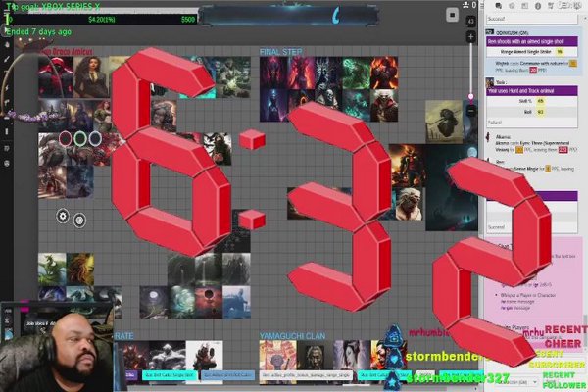Image resolution: width=588 pixels, height=392 pixels.
Task: Click Ynir's avatar in chat log
Action: pos(490,81)
